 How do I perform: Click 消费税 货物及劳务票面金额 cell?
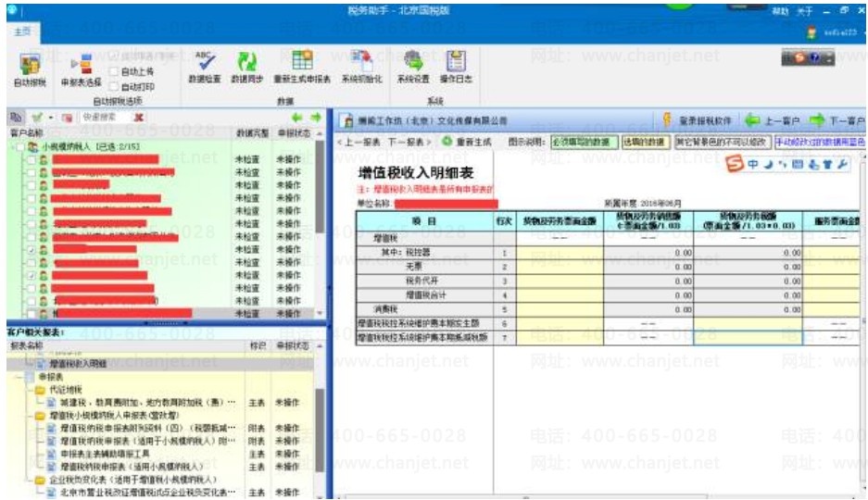click(560, 309)
